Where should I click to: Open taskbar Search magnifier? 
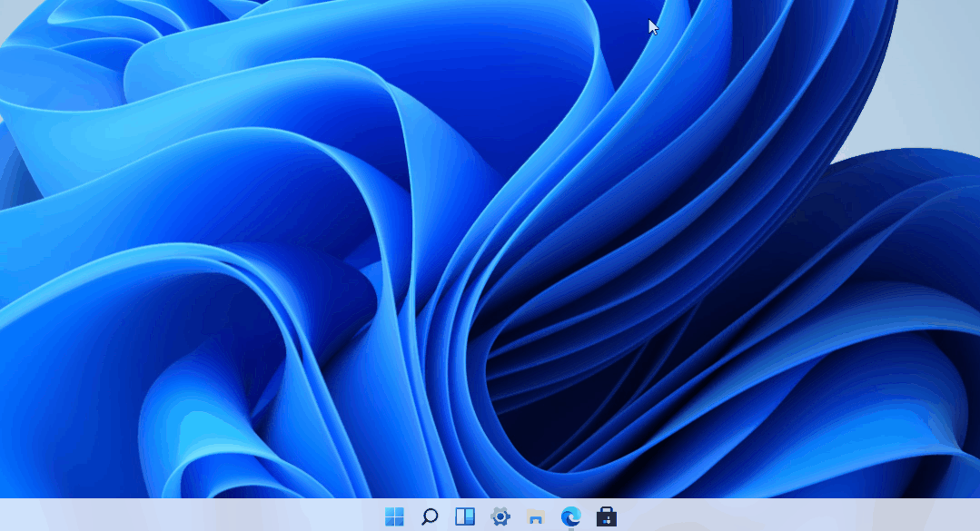pos(430,516)
